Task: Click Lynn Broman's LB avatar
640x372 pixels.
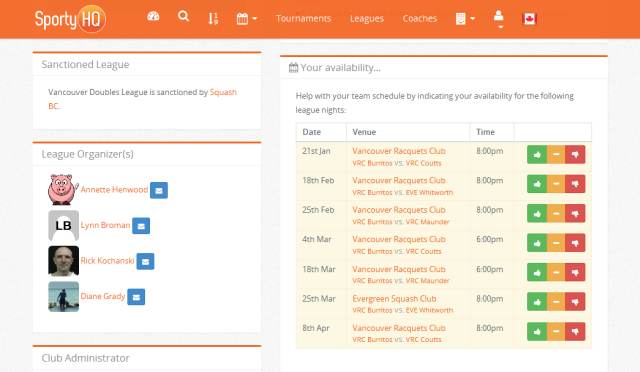Action: pyautogui.click(x=63, y=225)
